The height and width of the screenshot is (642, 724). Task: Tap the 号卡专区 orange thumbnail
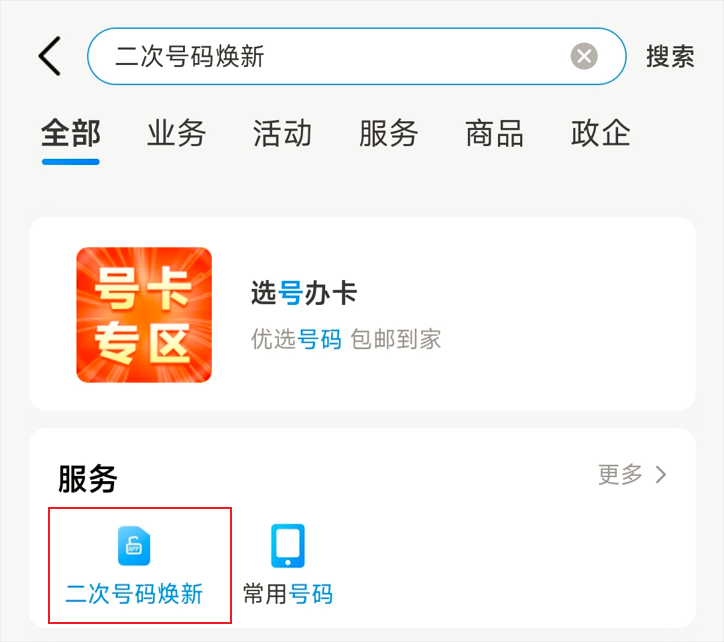tap(144, 315)
